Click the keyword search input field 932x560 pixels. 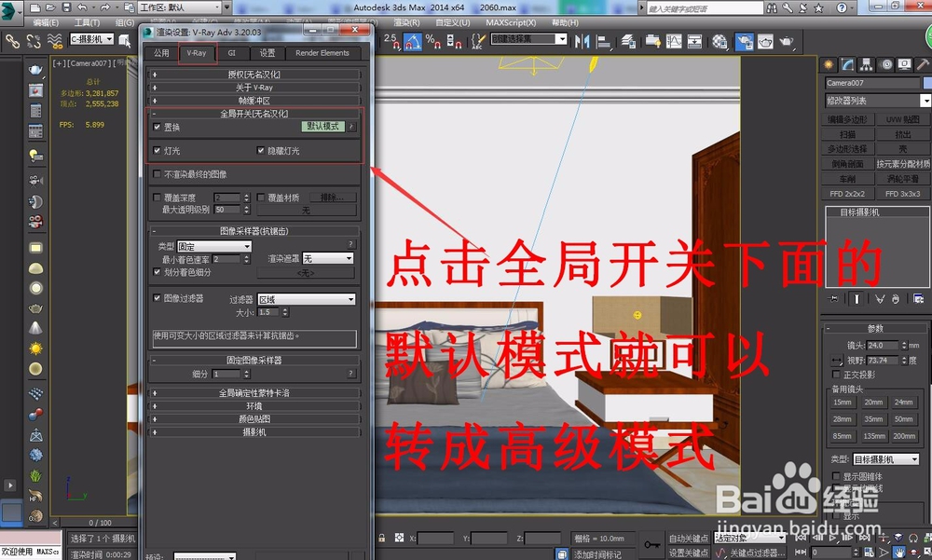click(x=704, y=7)
